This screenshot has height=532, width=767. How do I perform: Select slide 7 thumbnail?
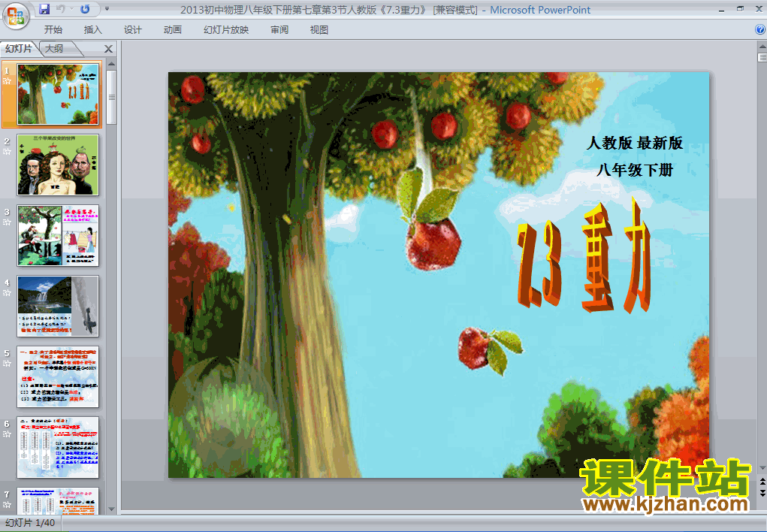tap(58, 500)
